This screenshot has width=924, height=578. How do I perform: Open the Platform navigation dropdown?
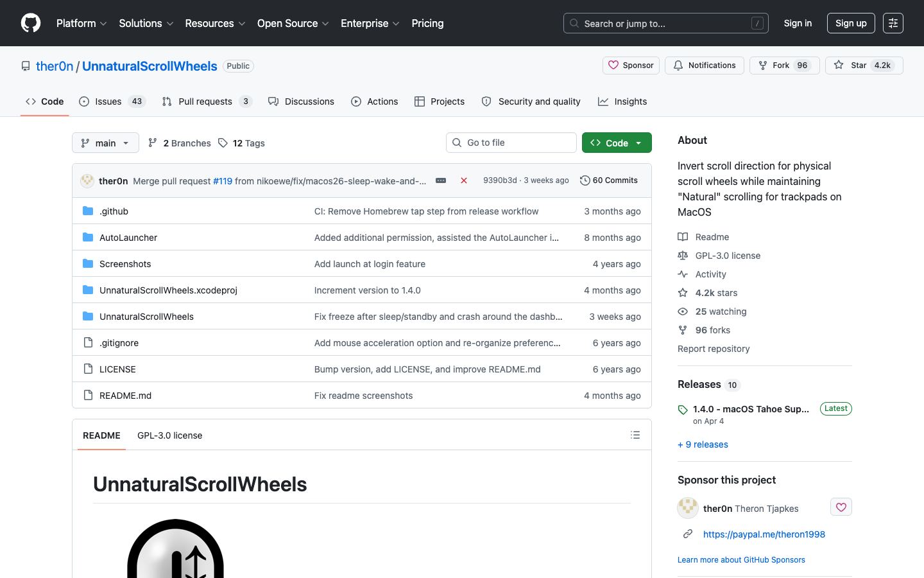81,23
